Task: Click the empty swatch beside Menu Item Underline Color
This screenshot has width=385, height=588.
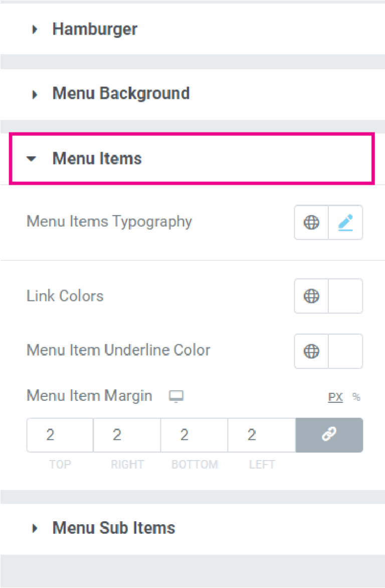Action: click(345, 351)
